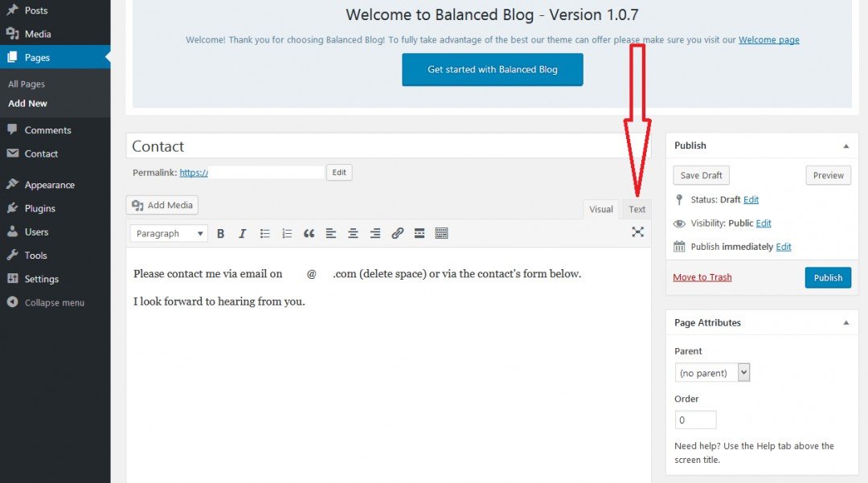The height and width of the screenshot is (483, 868).
Task: Select Add New pages submenu item
Action: pyautogui.click(x=27, y=104)
